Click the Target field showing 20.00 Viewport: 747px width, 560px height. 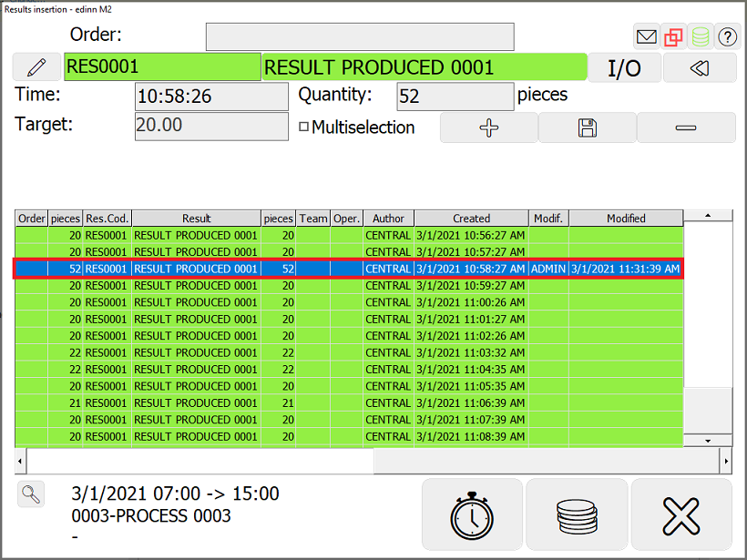tap(211, 127)
